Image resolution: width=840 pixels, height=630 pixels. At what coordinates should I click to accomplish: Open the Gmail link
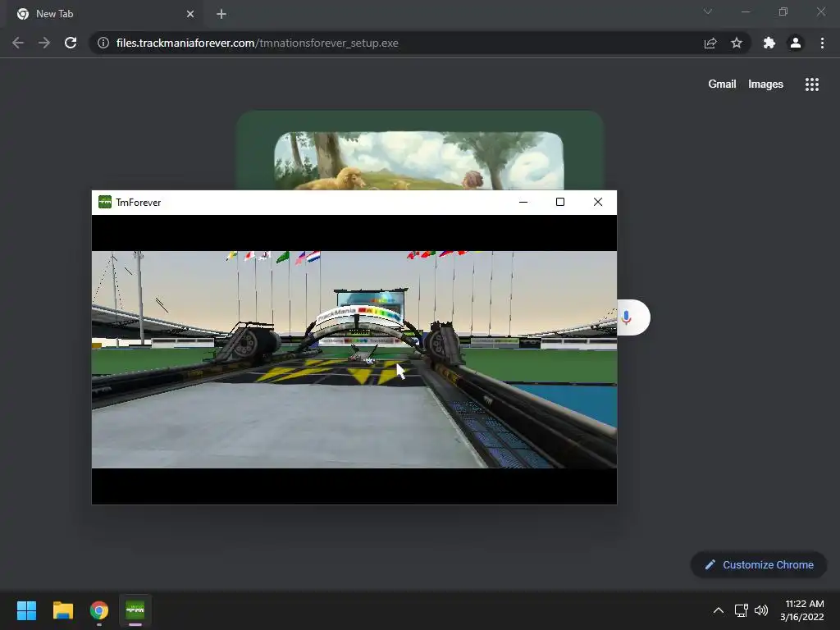[x=722, y=84]
